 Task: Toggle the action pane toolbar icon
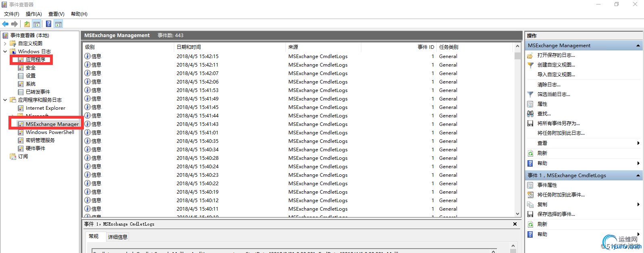58,24
